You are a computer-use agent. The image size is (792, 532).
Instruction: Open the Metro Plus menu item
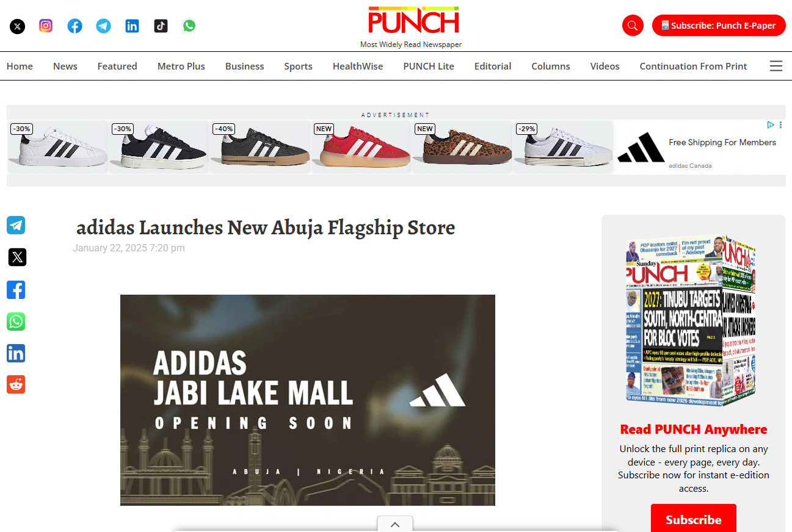tap(181, 66)
